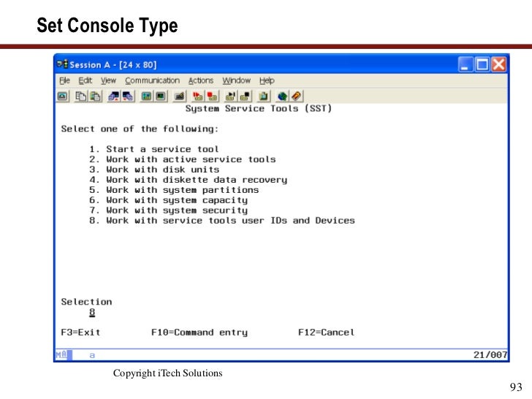
Task: Click the Session A title bar icon
Action: point(62,64)
